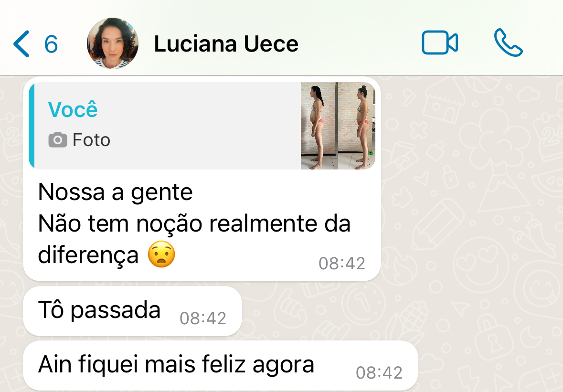Start a voice call using the phone icon
This screenshot has height=392, width=563.
(508, 42)
